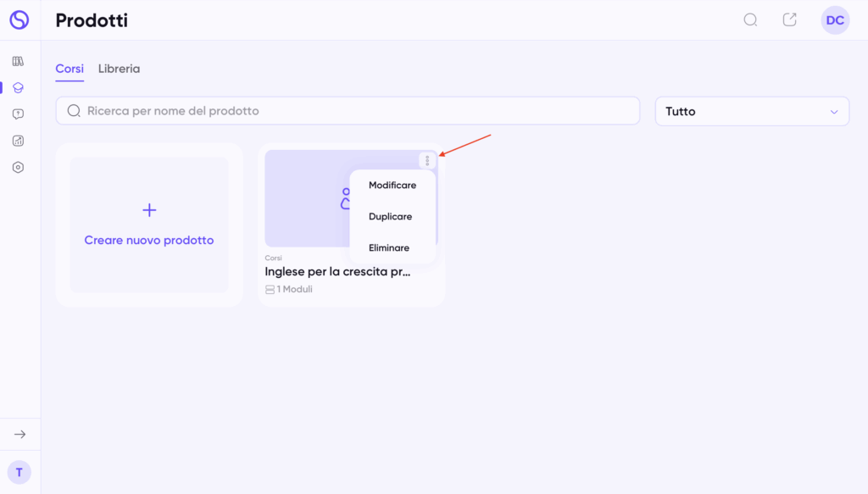Select the Corsi tab
This screenshot has width=868, height=494.
70,69
